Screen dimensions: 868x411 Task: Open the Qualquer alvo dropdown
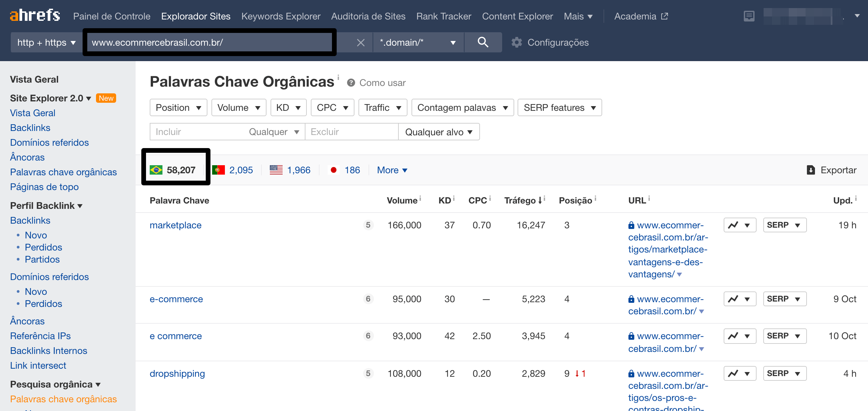(439, 132)
